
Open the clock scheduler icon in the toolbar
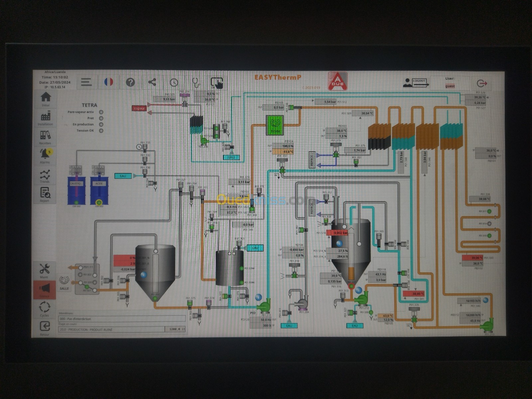click(174, 82)
